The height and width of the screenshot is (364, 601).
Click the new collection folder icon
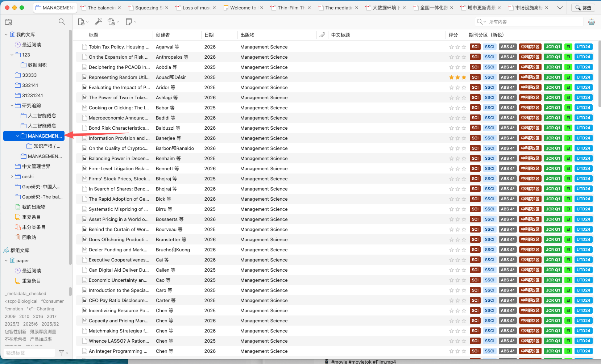(9, 22)
